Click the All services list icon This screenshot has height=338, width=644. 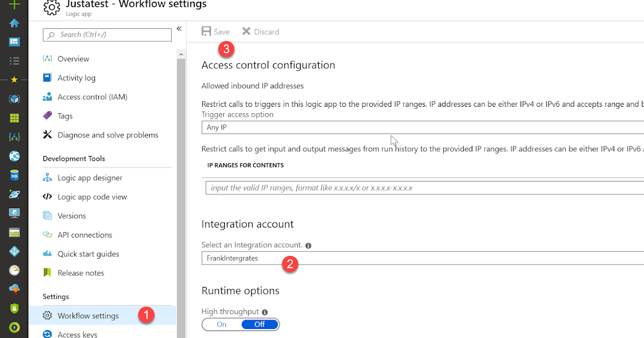pos(14,60)
